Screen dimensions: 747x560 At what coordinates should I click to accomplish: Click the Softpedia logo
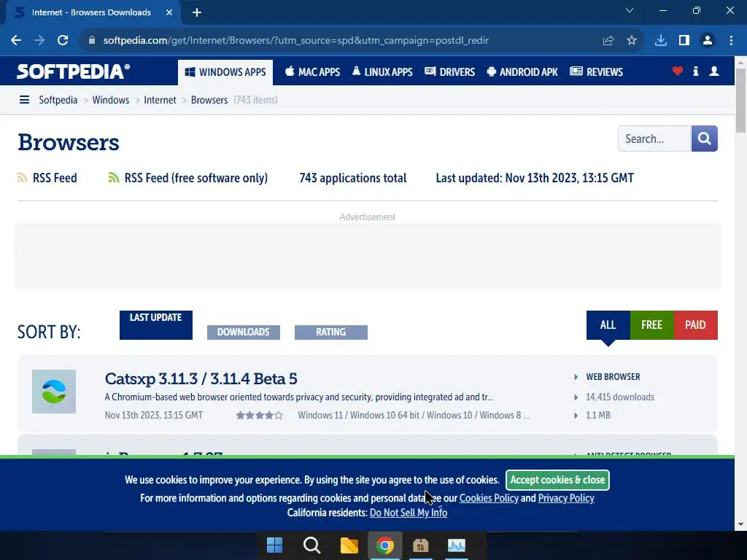(x=74, y=71)
